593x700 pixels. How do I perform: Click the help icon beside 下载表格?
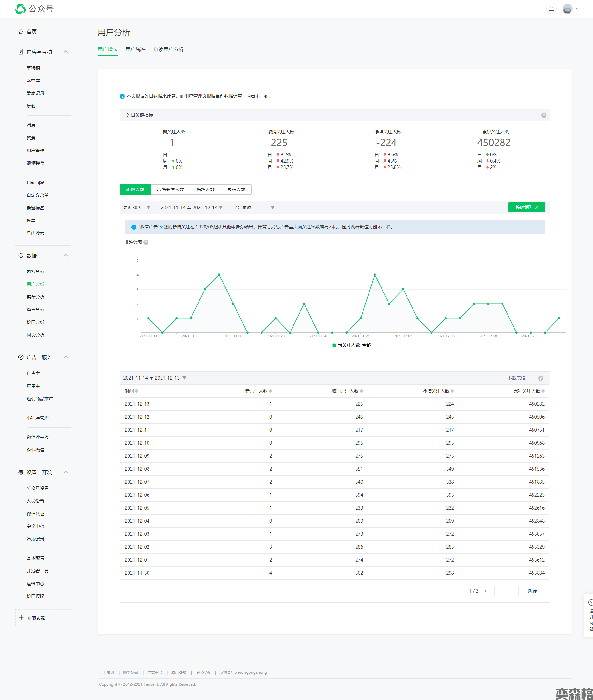pos(540,378)
